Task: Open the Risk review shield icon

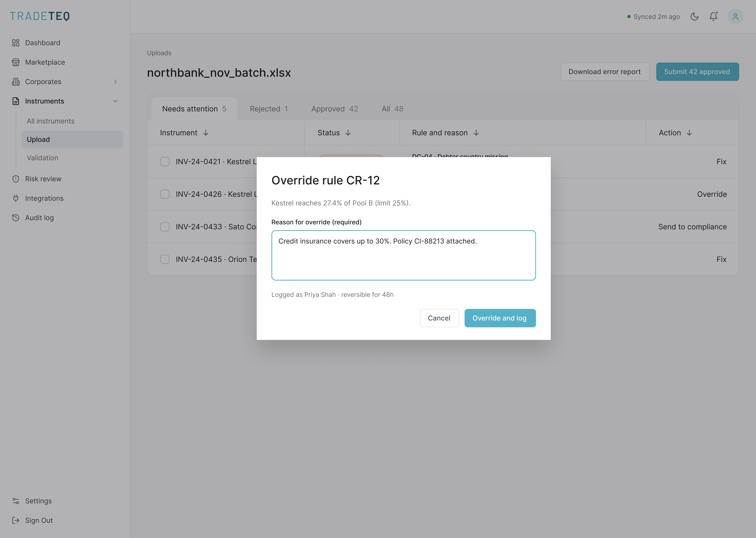Action: click(x=16, y=179)
